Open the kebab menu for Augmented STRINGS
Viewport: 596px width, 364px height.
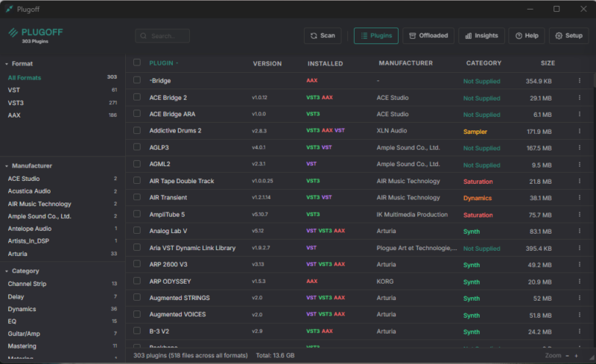click(580, 298)
